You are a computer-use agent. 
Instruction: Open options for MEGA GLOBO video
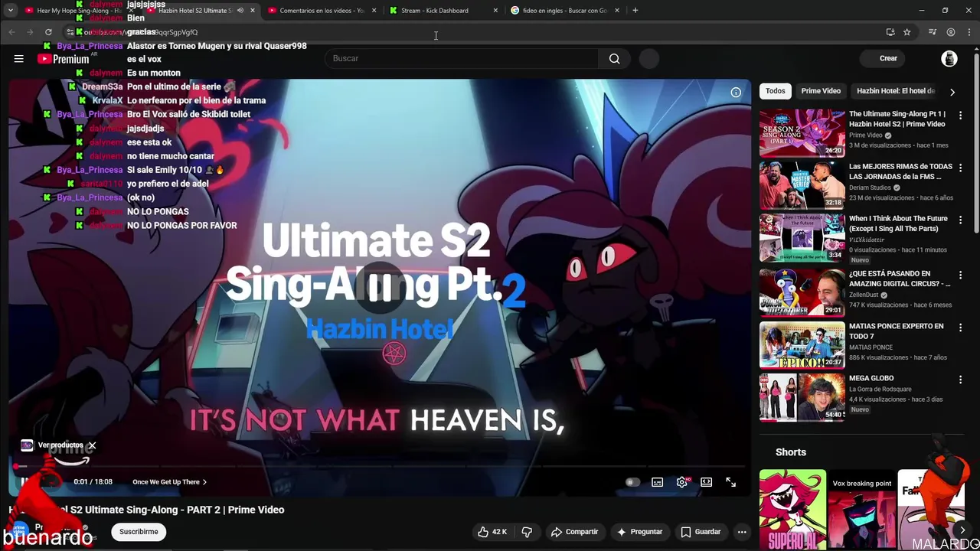point(960,379)
